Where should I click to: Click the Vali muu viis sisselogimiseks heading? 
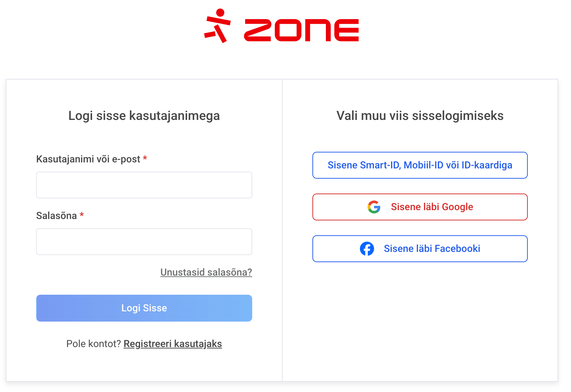coord(420,116)
